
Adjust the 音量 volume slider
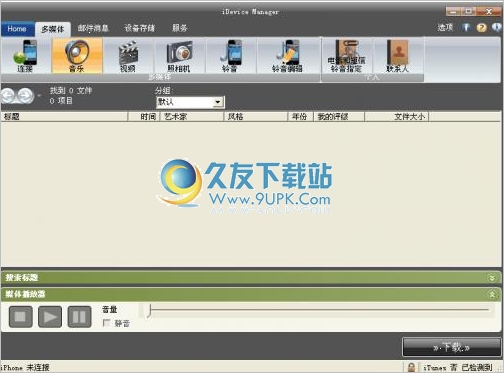pos(150,311)
